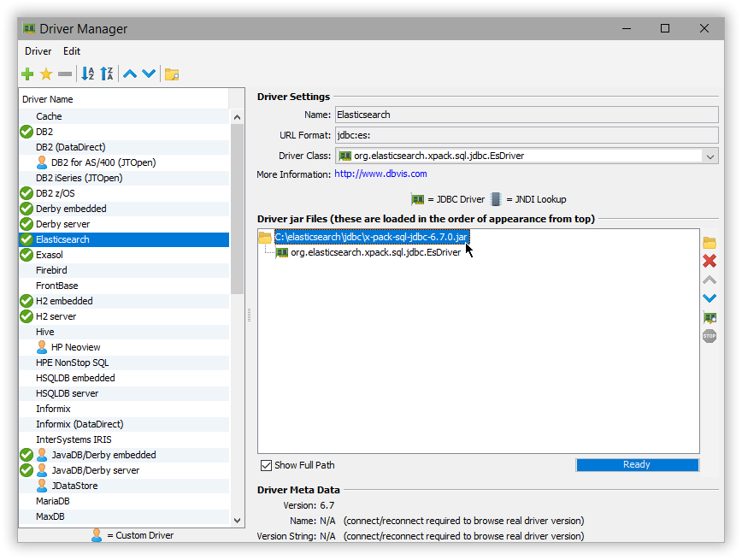742x560 pixels.
Task: Open the Driver Class dropdown
Action: [712, 155]
